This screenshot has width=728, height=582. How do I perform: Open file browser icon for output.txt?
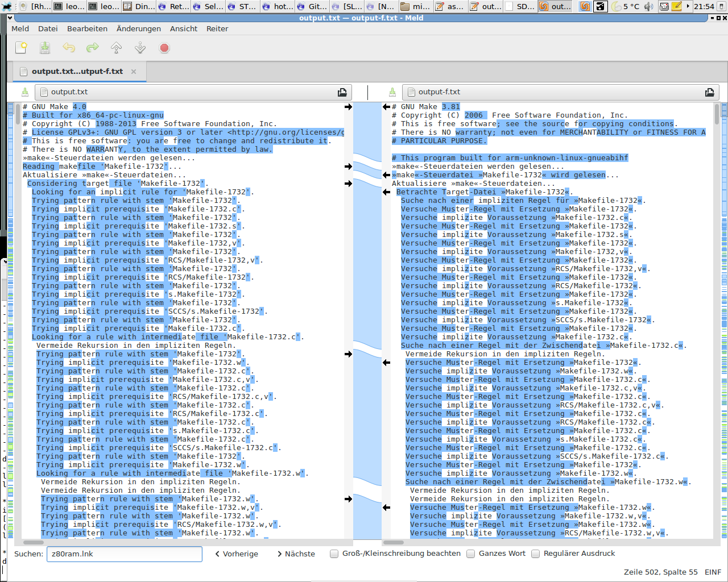coord(342,92)
